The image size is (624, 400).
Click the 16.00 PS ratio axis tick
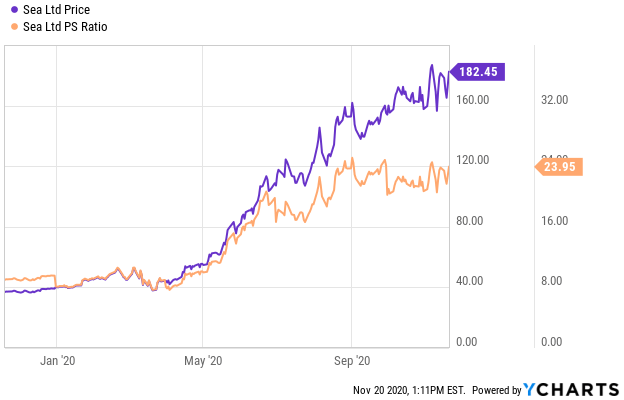coord(554,221)
